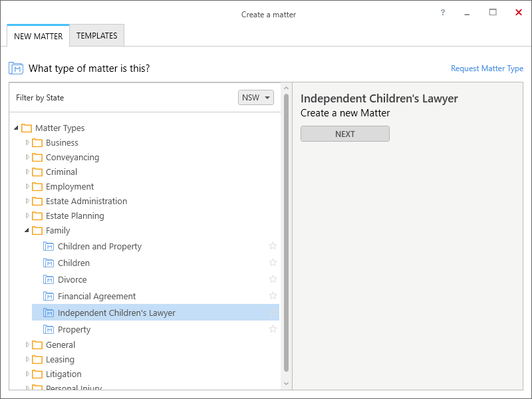Click the Litigation folder icon
The image size is (532, 399).
tap(37, 374)
